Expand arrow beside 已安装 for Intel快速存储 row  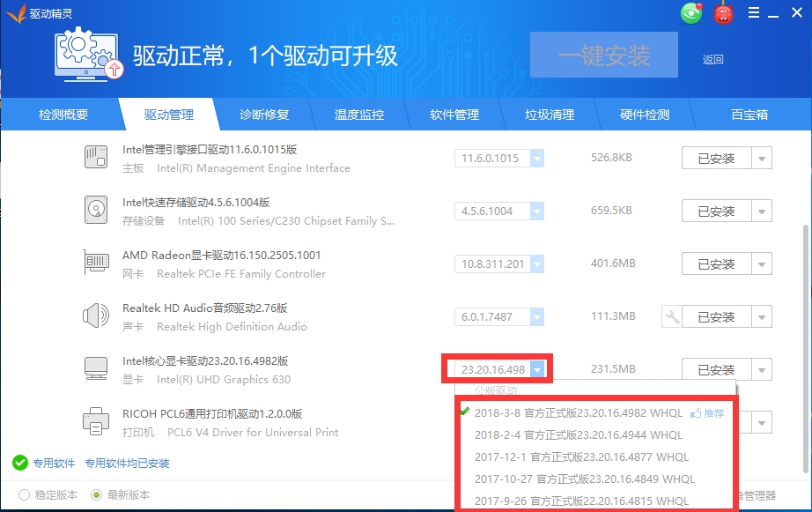coord(762,211)
